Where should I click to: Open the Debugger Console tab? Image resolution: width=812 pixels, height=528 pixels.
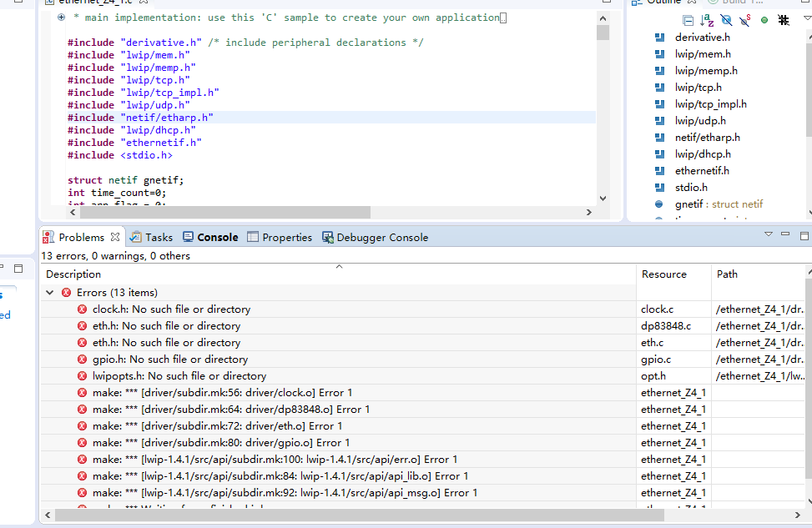click(376, 237)
